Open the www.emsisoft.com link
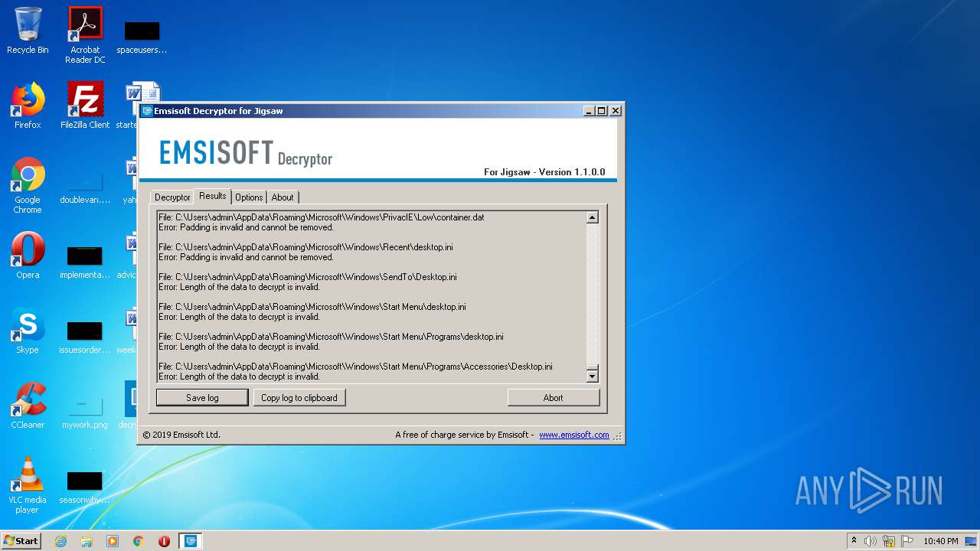This screenshot has height=551, width=980. pos(574,435)
